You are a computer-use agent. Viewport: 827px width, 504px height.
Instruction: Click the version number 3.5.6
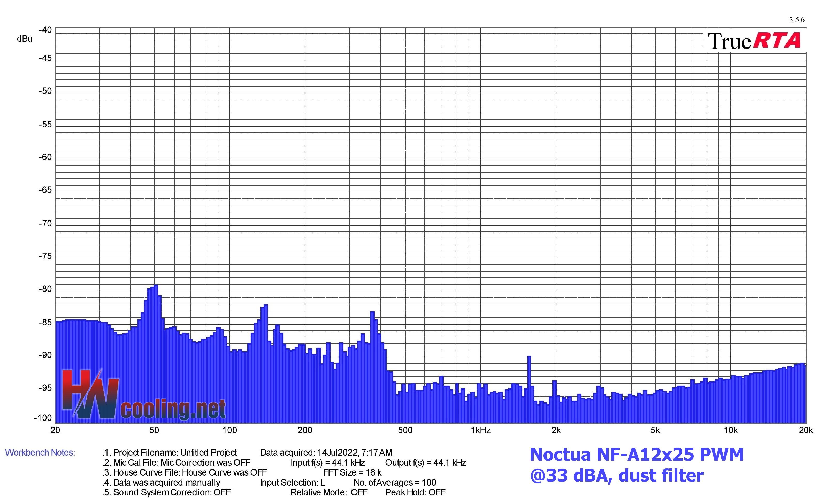tap(797, 20)
